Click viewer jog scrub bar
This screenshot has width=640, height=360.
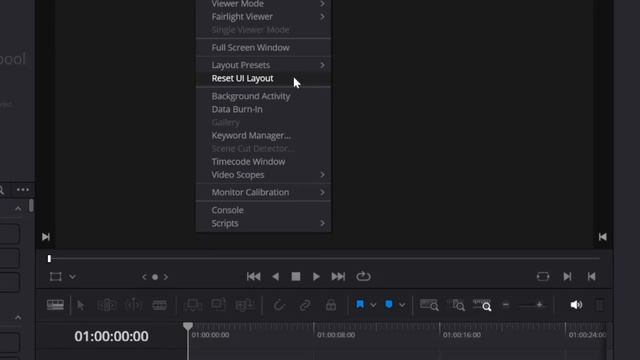click(324, 259)
